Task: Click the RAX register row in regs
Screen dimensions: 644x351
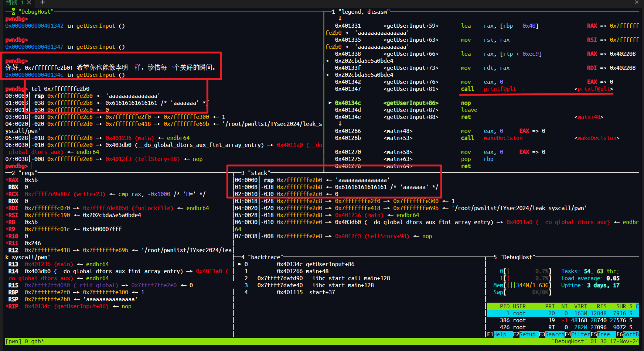Action: coord(21,180)
